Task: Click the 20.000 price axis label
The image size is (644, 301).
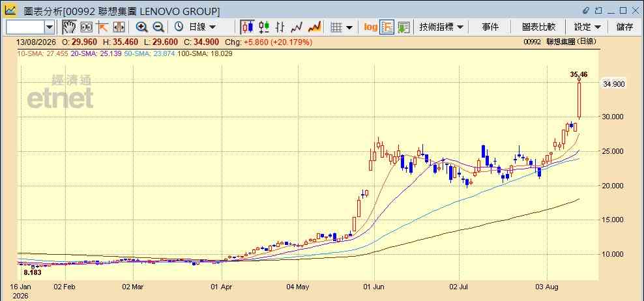Action: (x=613, y=185)
